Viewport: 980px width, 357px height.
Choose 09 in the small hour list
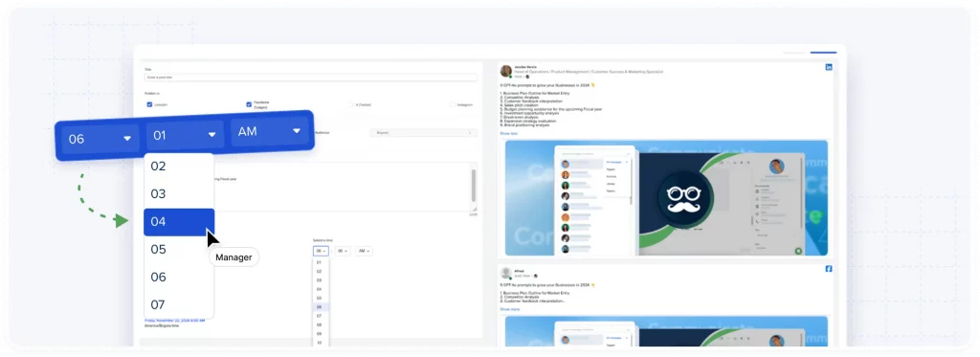(x=321, y=334)
